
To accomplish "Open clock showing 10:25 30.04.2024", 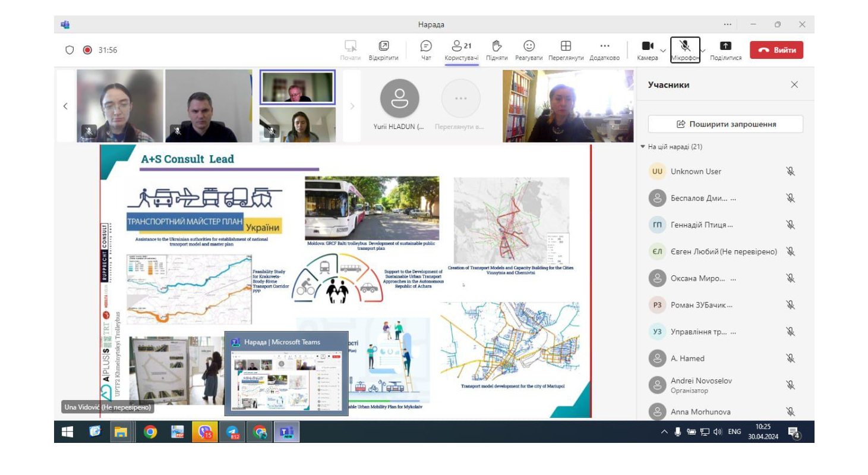I will pos(763,432).
